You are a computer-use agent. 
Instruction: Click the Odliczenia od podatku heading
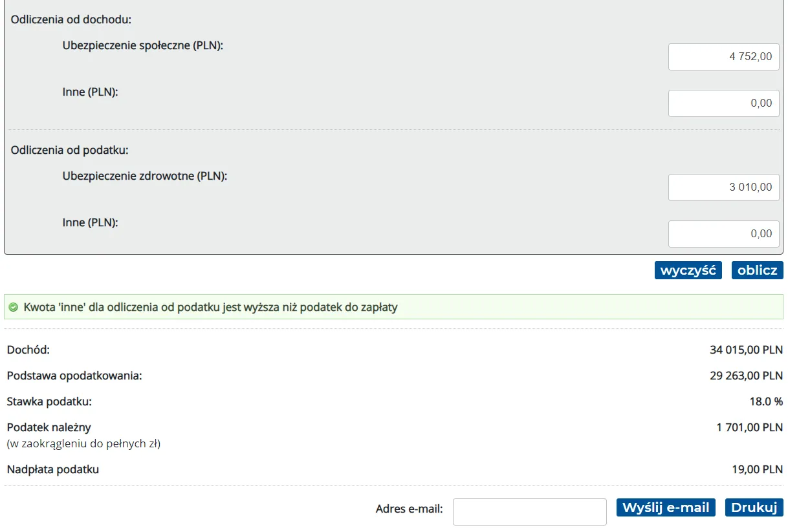70,150
